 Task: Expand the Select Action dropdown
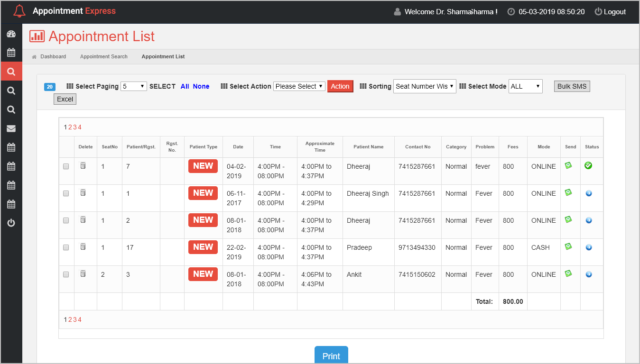299,86
